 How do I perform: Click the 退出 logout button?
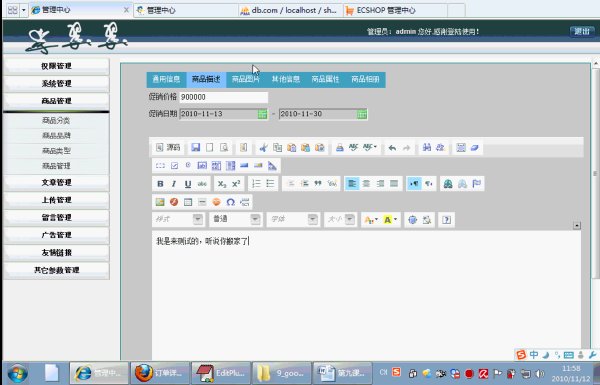click(582, 31)
